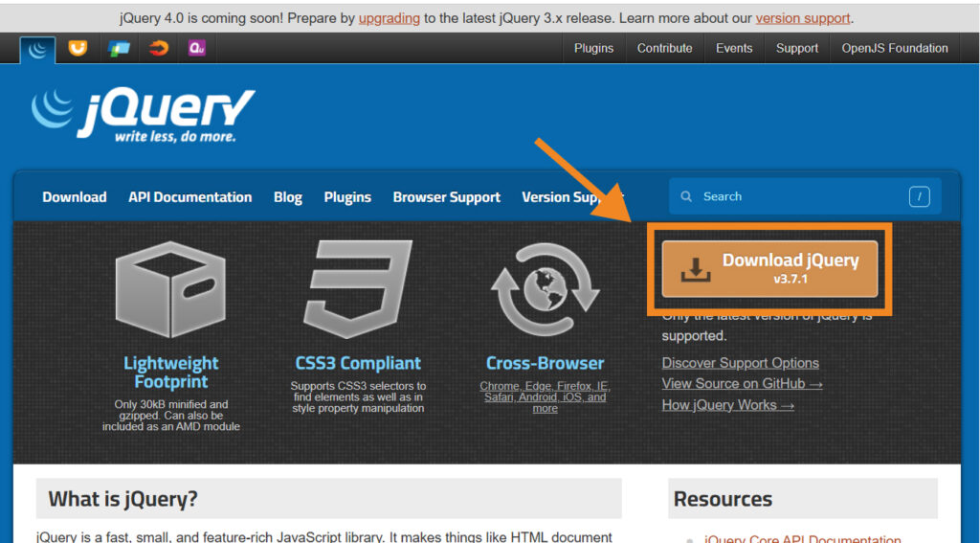Click the Download jQuery v3.7.1 button
Screen dimensions: 980x543
(x=769, y=268)
